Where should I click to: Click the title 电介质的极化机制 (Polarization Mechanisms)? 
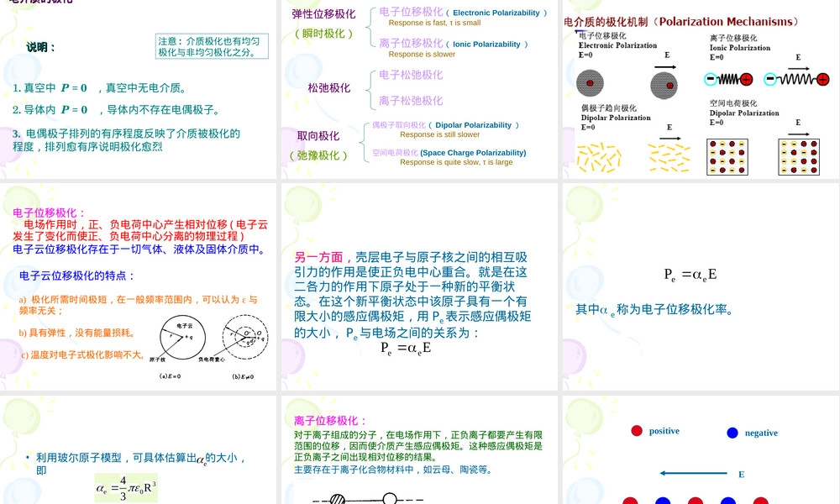[681, 22]
